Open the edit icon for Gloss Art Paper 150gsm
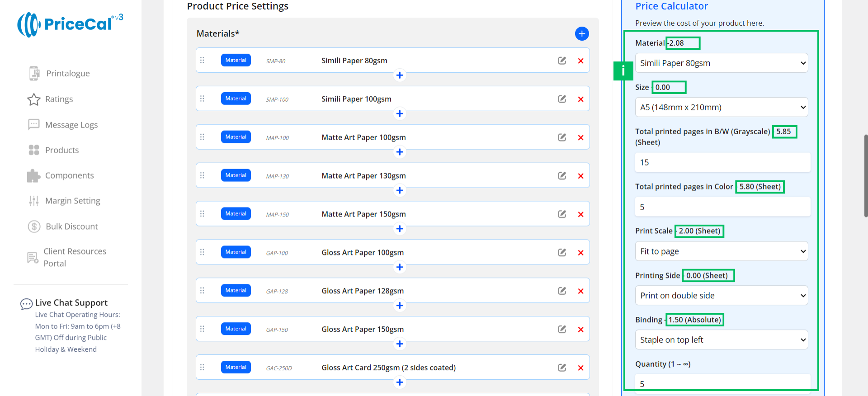 (x=562, y=329)
